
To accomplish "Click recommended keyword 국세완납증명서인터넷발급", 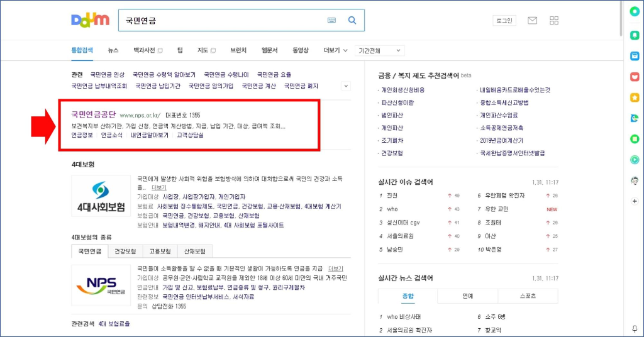I will [512, 153].
